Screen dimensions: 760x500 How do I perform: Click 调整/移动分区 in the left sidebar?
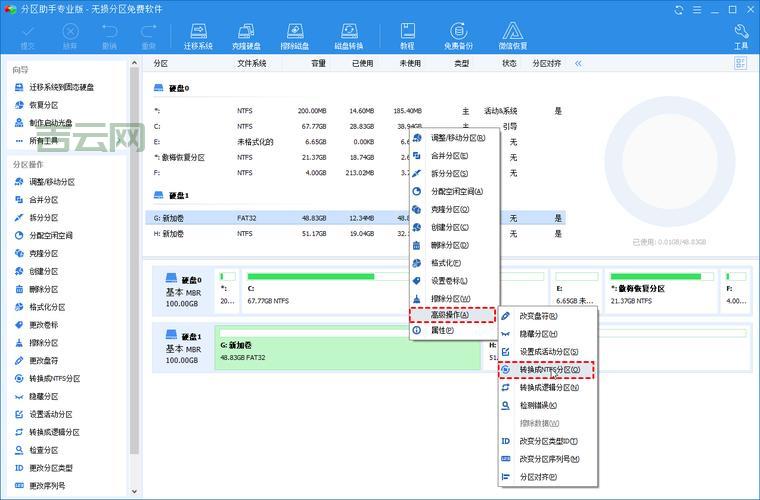(x=51, y=182)
